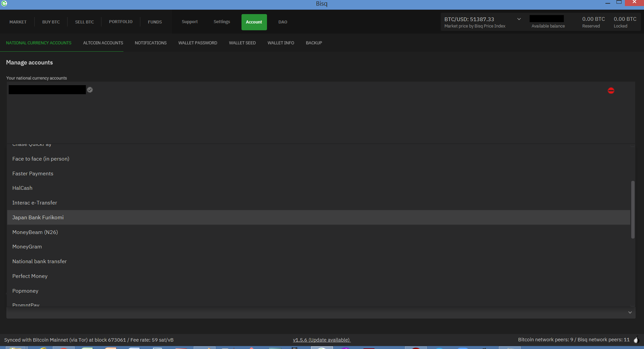
Task: Switch to Altcoin Accounts tab
Action: point(103,43)
